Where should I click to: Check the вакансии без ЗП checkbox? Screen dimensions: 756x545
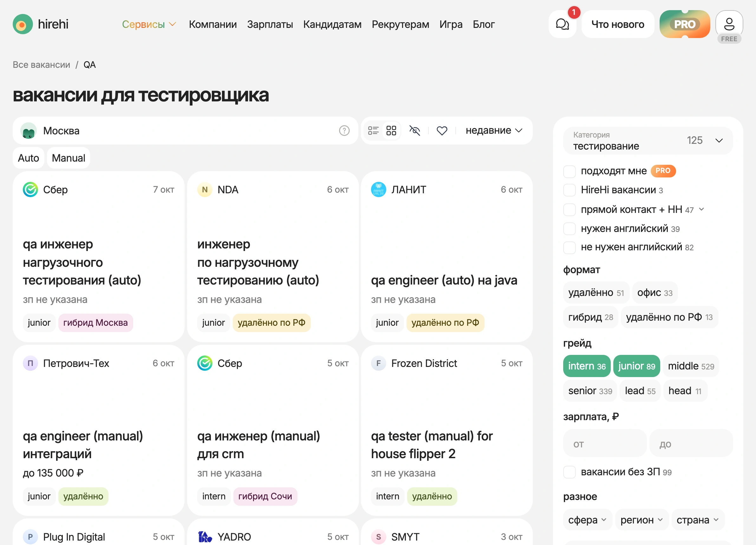(569, 472)
